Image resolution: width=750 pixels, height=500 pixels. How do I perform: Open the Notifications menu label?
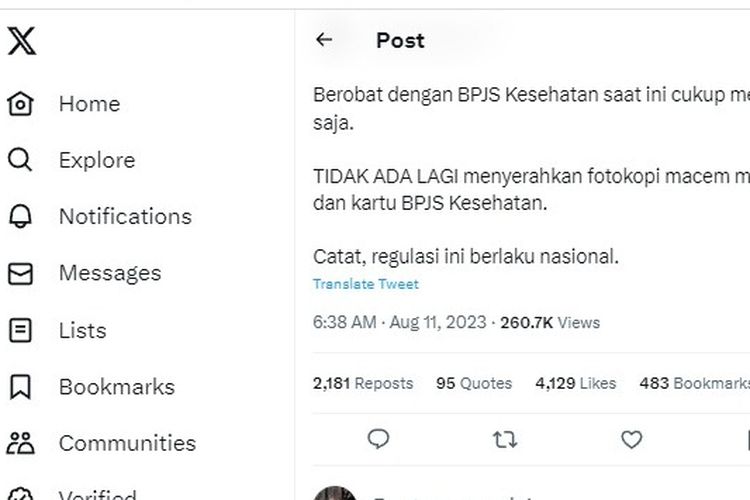coord(125,217)
